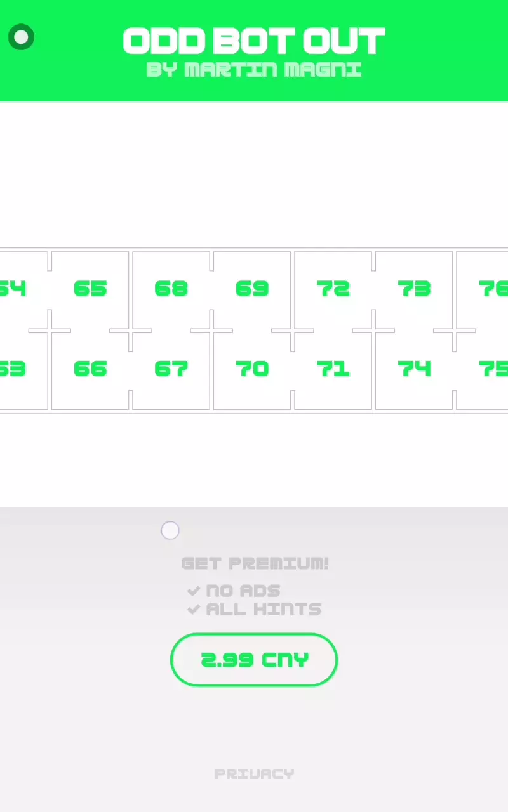Open level 65

tap(90, 289)
